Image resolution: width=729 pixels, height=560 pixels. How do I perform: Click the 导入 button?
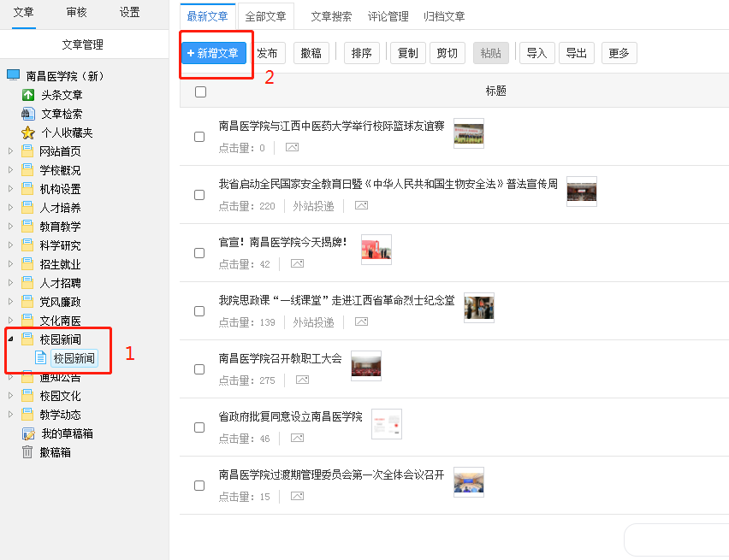pos(536,53)
